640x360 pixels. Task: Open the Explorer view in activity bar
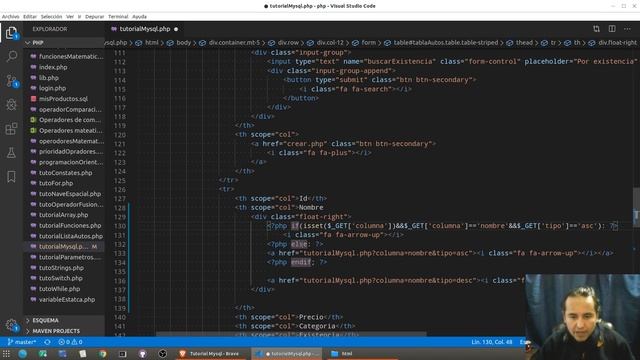pos(11,33)
